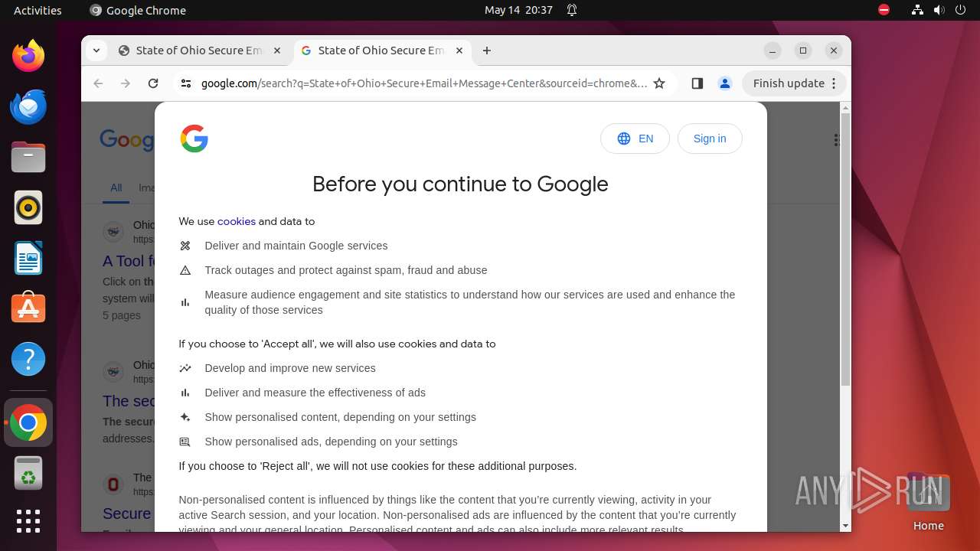Open the Chrome profile avatar
Screen dimensions: 980x551
[x=725, y=83]
